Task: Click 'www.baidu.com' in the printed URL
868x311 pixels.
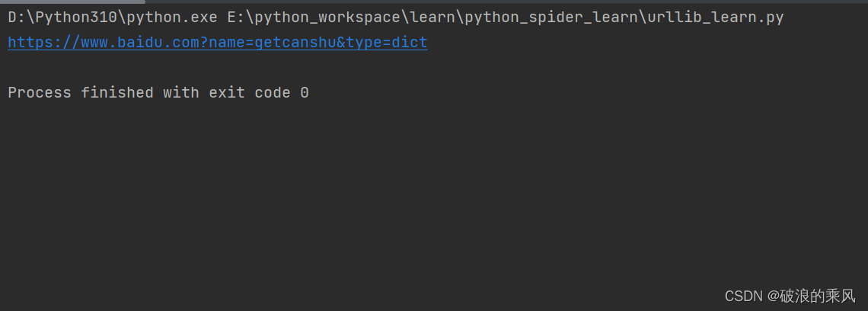Action: click(x=140, y=43)
